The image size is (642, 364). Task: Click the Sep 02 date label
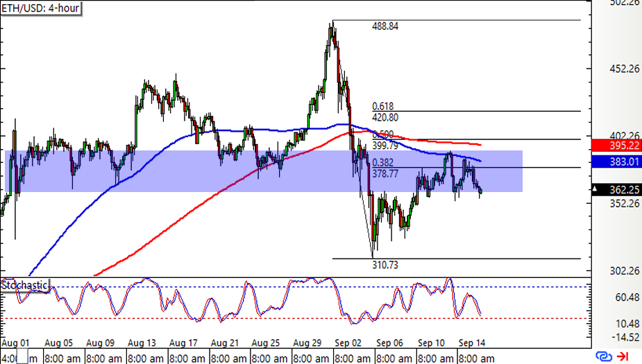tap(348, 343)
